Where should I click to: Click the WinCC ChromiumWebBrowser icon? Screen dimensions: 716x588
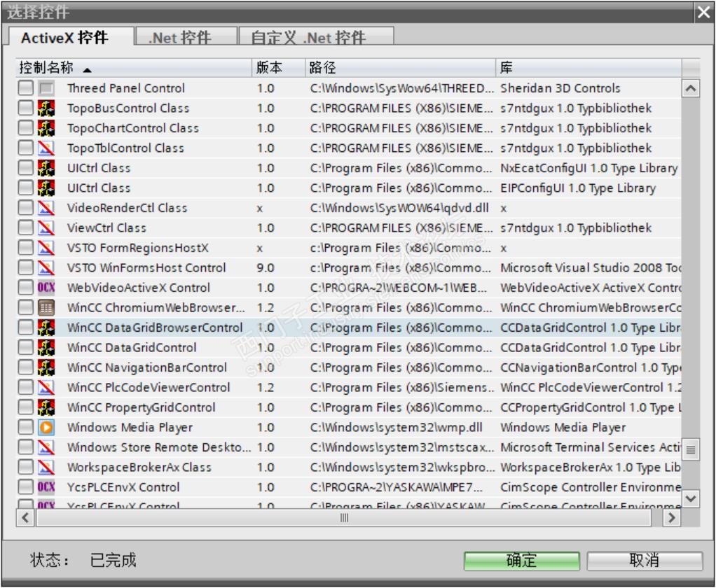(46, 308)
